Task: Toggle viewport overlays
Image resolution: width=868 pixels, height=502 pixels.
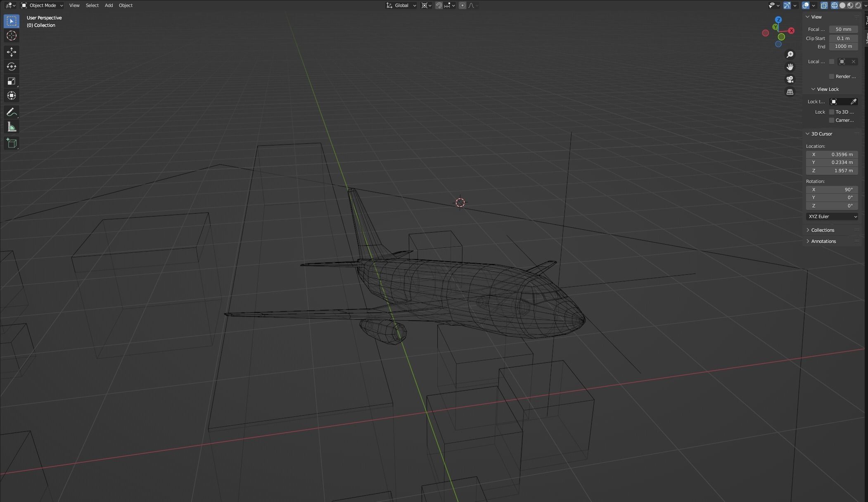Action: [805, 5]
